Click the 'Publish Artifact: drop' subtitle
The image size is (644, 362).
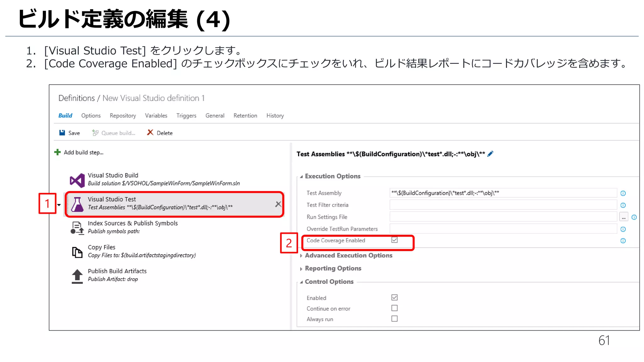point(113,279)
